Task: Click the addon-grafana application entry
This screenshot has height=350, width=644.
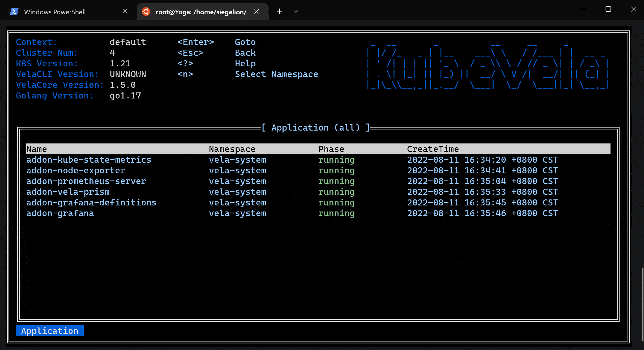Action: click(60, 213)
